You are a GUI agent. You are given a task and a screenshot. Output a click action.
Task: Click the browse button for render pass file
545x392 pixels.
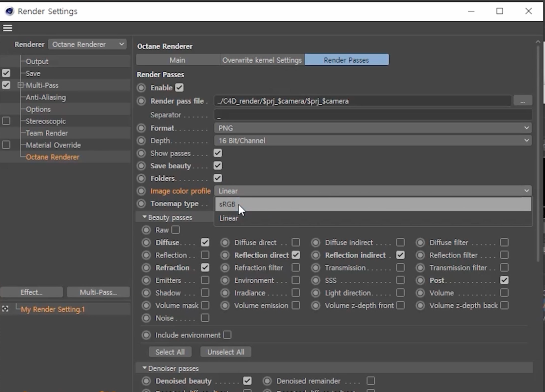pos(523,101)
